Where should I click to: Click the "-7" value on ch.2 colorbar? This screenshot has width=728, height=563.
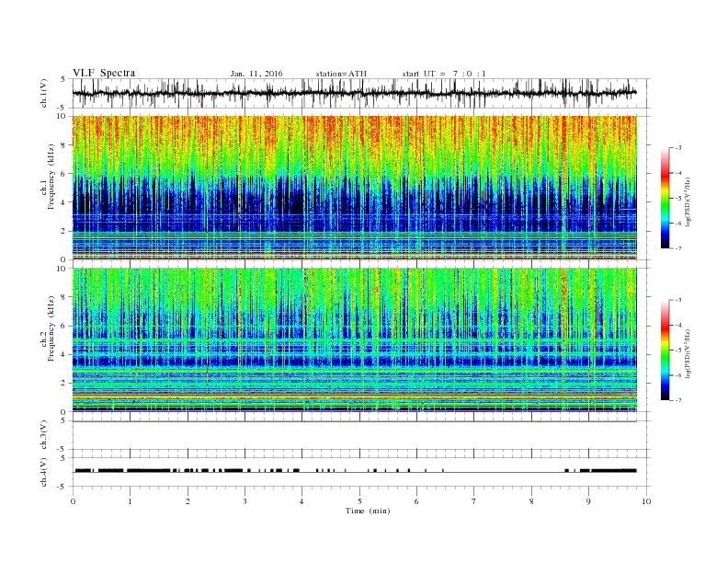tap(677, 400)
